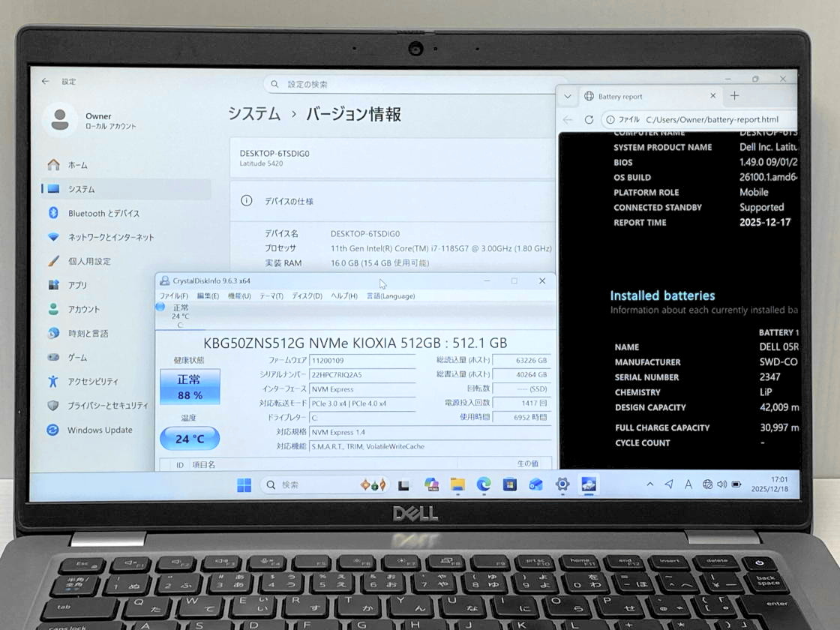Click the 正常 88% health status button

190,387
